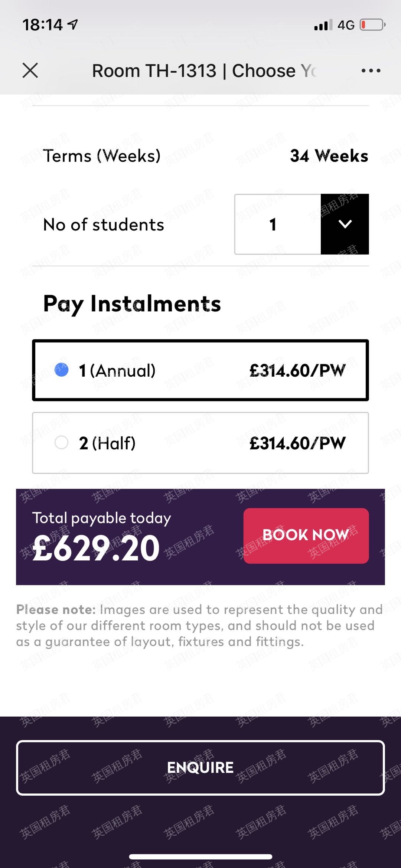401x868 pixels.
Task: Close the room booking page
Action: (x=30, y=71)
